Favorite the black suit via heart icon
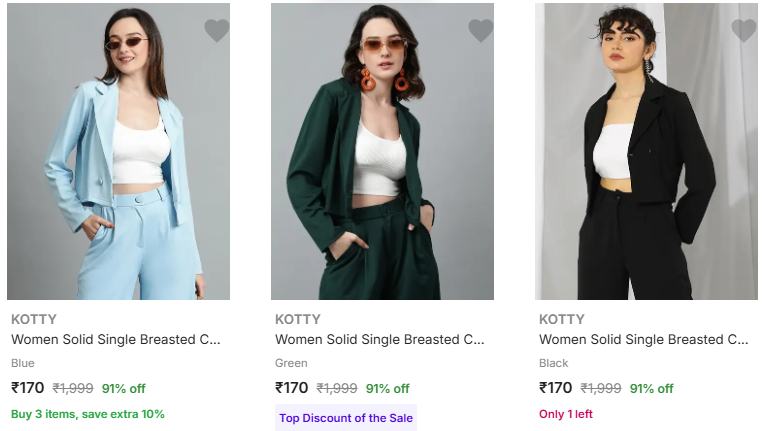768x431 pixels. click(744, 31)
